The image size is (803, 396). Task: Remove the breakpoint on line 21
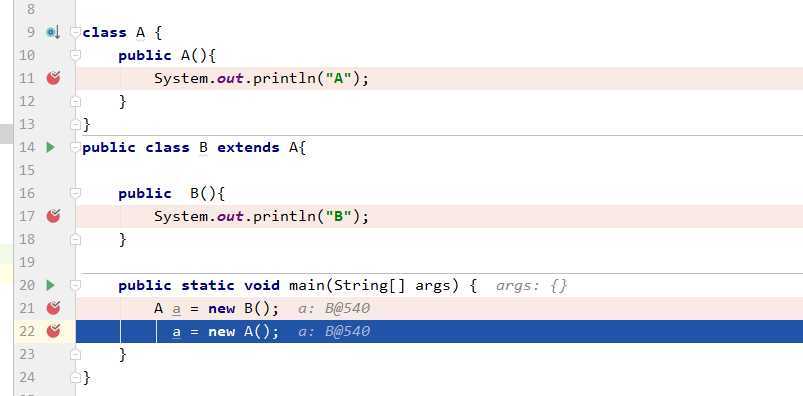pyautogui.click(x=53, y=308)
